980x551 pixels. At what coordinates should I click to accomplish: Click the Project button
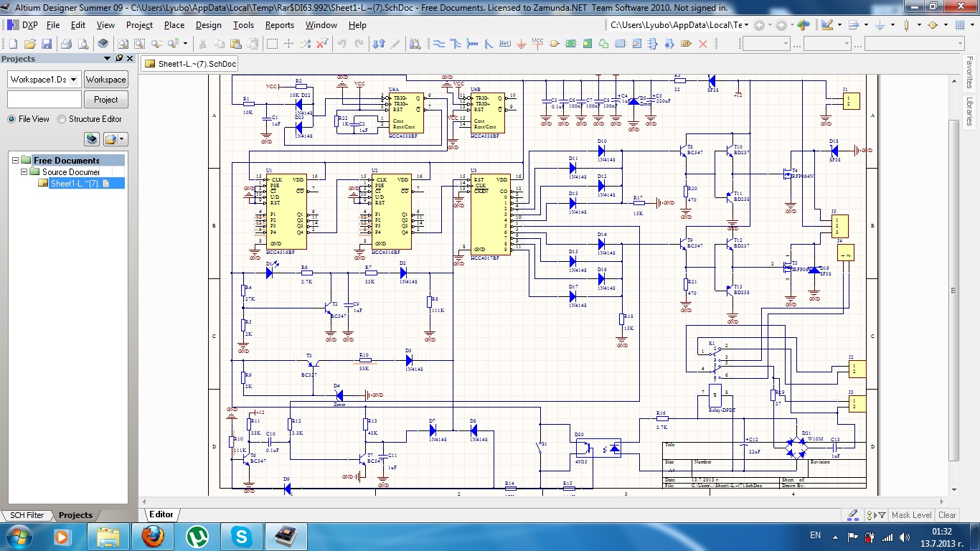pos(106,100)
